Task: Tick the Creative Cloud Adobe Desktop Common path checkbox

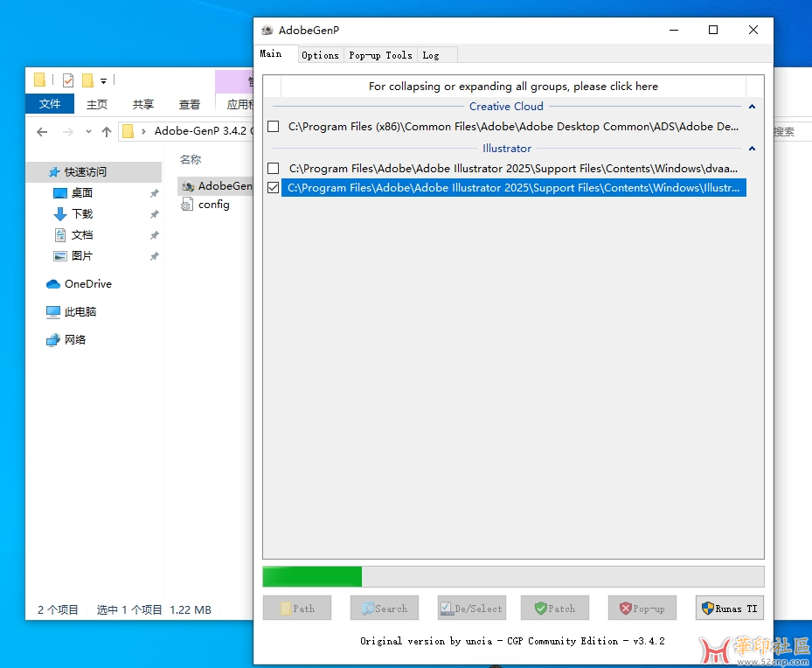Action: (274, 127)
